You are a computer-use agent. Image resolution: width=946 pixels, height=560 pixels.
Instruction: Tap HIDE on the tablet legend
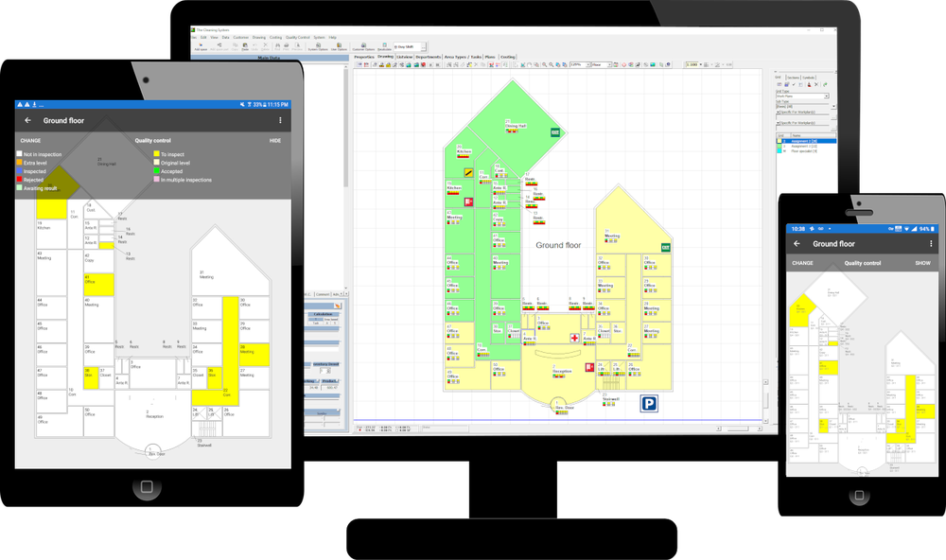[x=275, y=141]
